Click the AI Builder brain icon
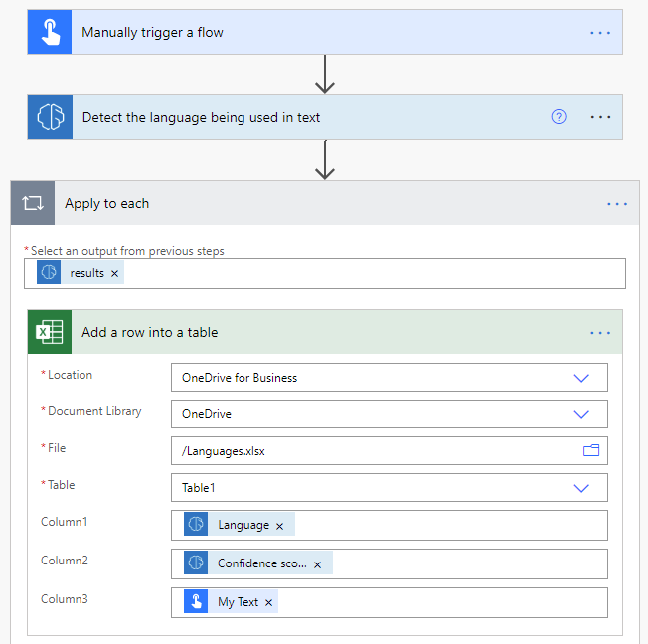This screenshot has height=644, width=648. click(x=50, y=117)
